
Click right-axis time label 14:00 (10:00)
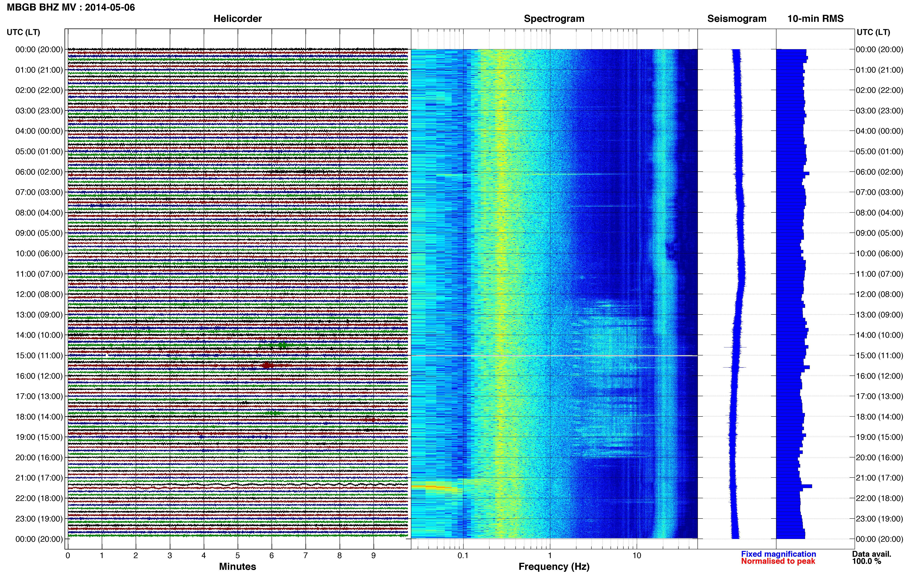[879, 335]
